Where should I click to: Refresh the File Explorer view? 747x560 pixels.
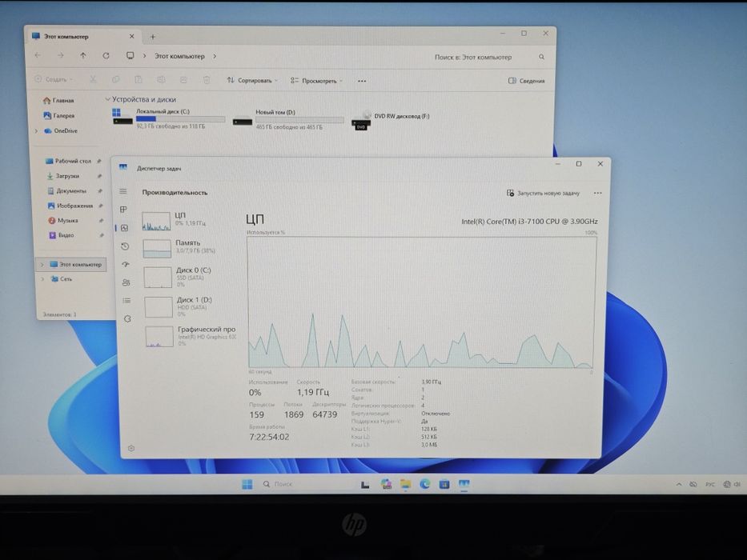106,56
